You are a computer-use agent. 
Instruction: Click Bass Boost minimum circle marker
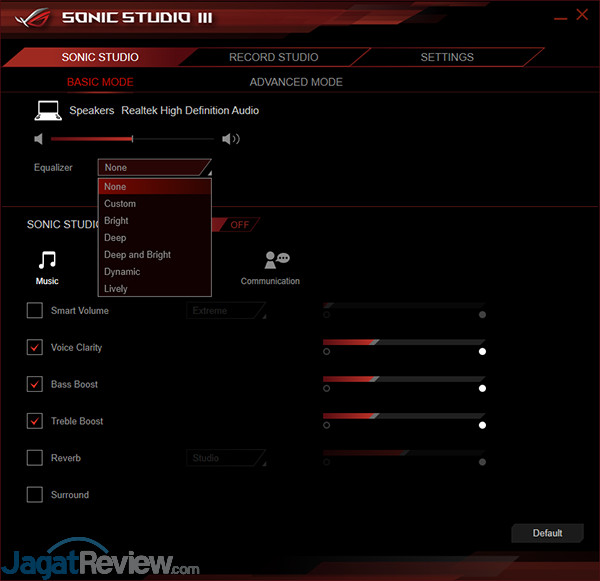tap(326, 388)
